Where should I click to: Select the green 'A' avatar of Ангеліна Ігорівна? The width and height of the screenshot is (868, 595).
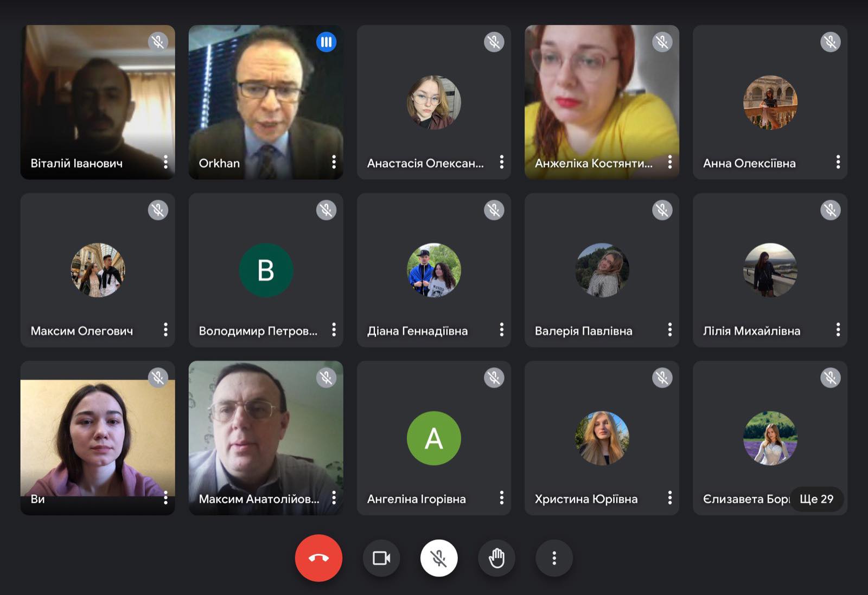(434, 438)
